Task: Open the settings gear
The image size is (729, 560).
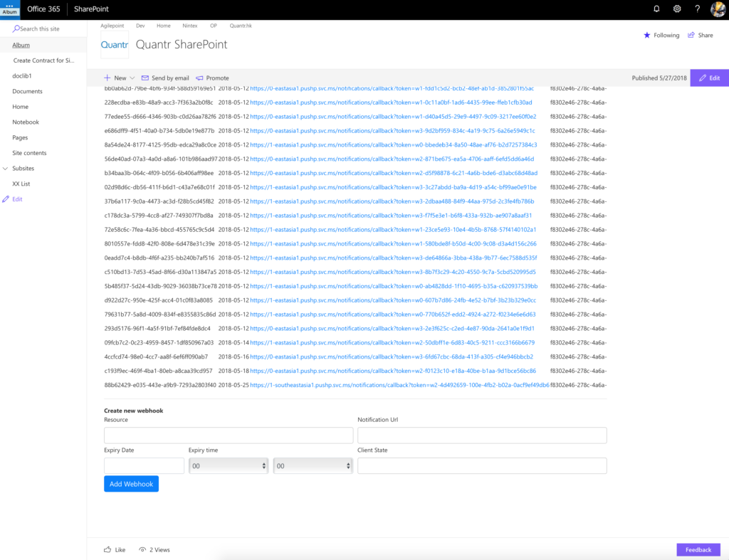Action: pyautogui.click(x=677, y=9)
